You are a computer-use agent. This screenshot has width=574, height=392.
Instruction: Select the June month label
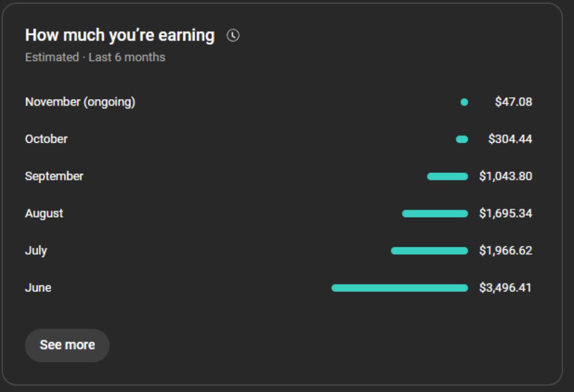point(38,288)
